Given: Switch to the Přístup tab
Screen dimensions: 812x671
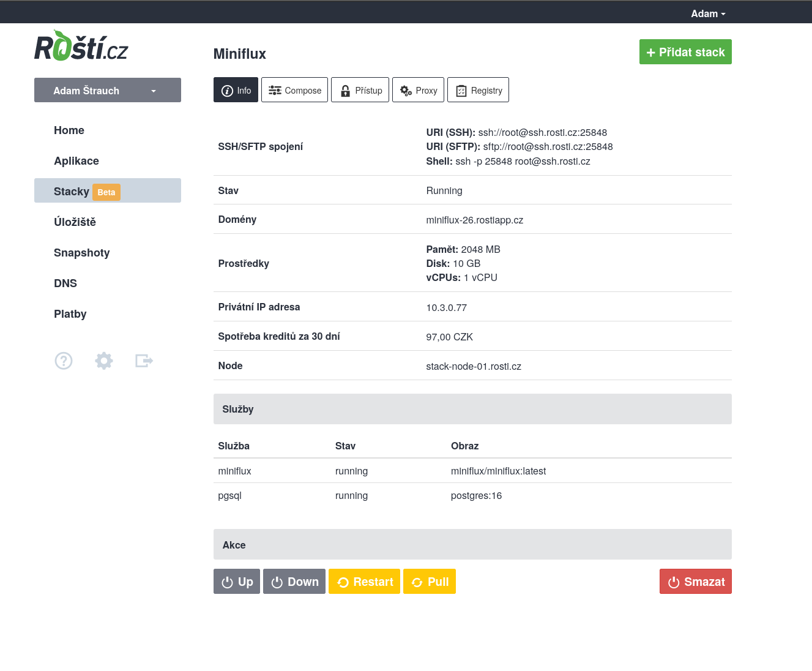Looking at the screenshot, I should coord(360,90).
